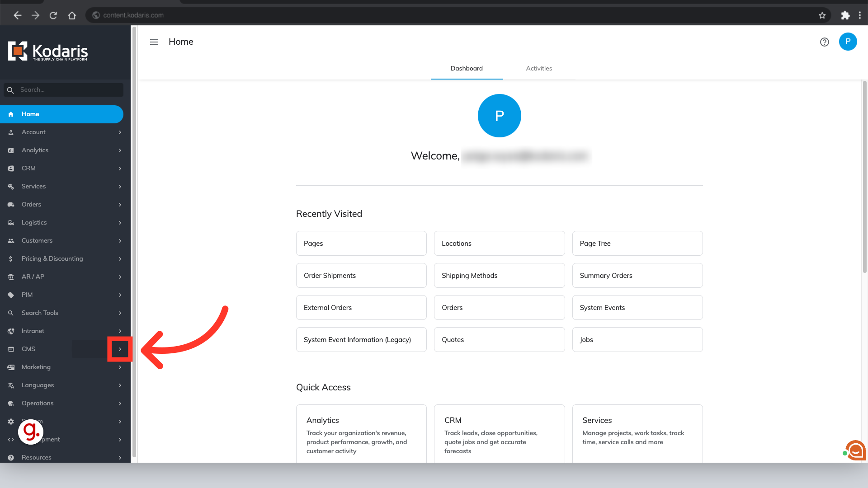Click the browser extensions puzzle icon
The image size is (868, 488).
(845, 15)
